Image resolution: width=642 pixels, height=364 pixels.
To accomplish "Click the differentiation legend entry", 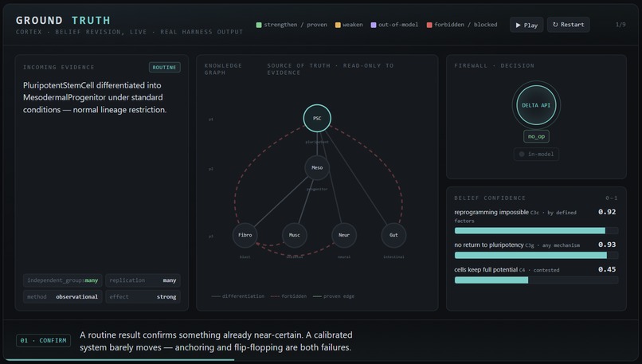I will point(238,296).
